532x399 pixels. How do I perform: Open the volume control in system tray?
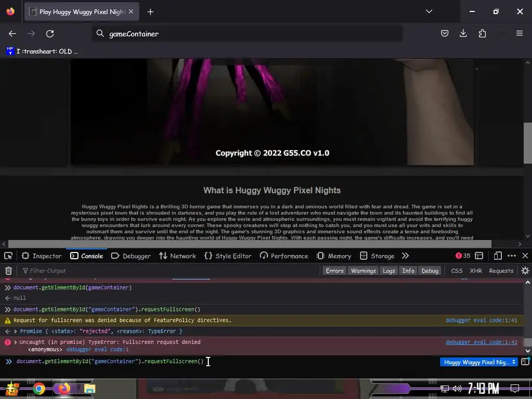point(457,389)
